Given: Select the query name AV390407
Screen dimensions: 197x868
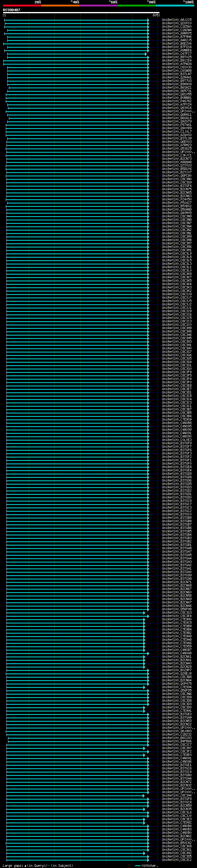Looking at the screenshot, I should coord(11,10).
